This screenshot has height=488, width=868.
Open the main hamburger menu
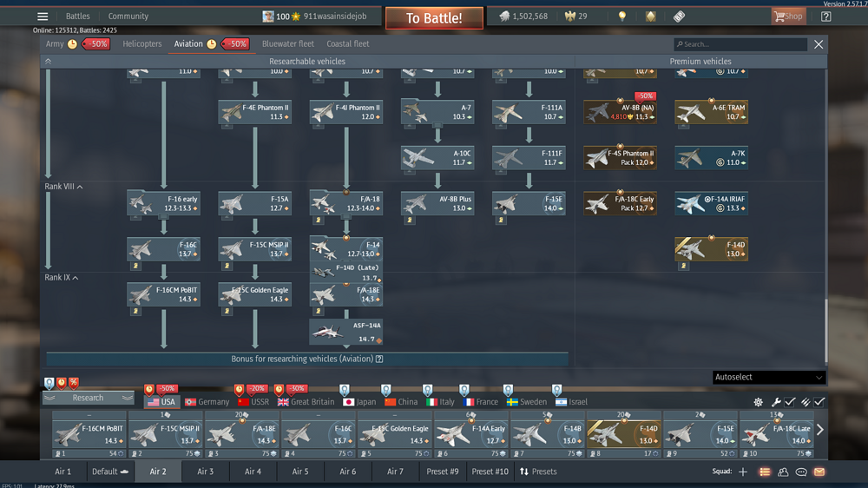coord(43,16)
